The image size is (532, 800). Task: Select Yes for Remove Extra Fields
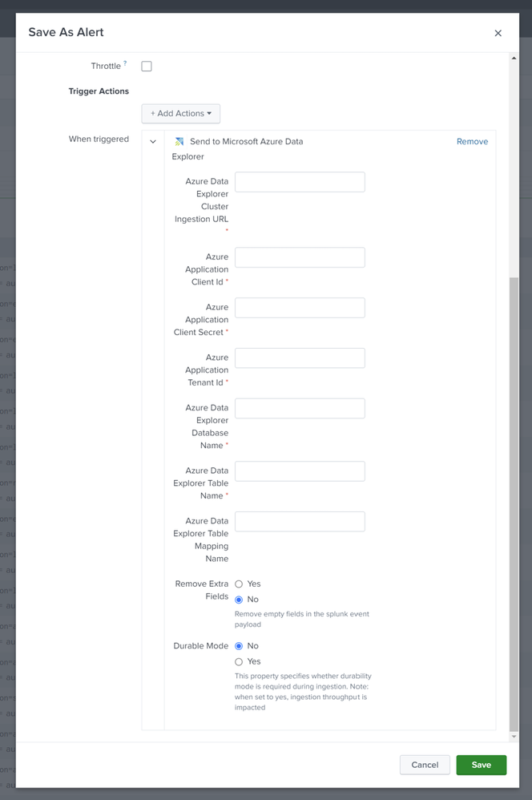[x=239, y=584]
